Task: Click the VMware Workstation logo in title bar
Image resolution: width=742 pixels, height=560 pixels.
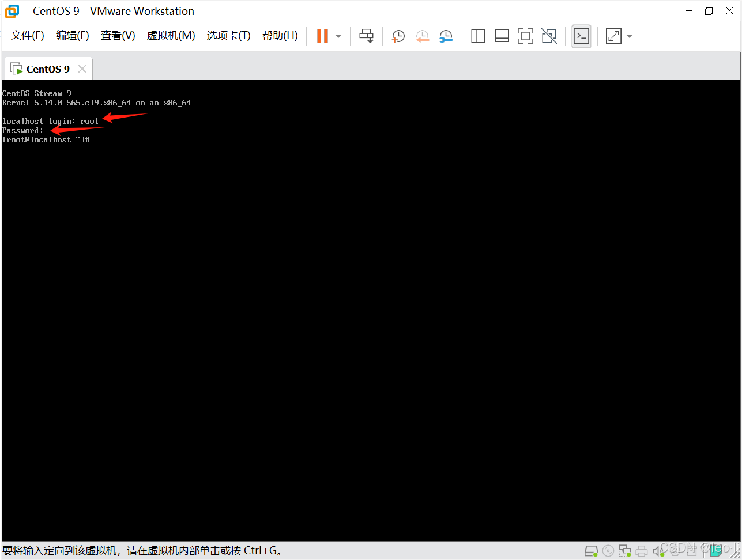Action: pos(12,11)
